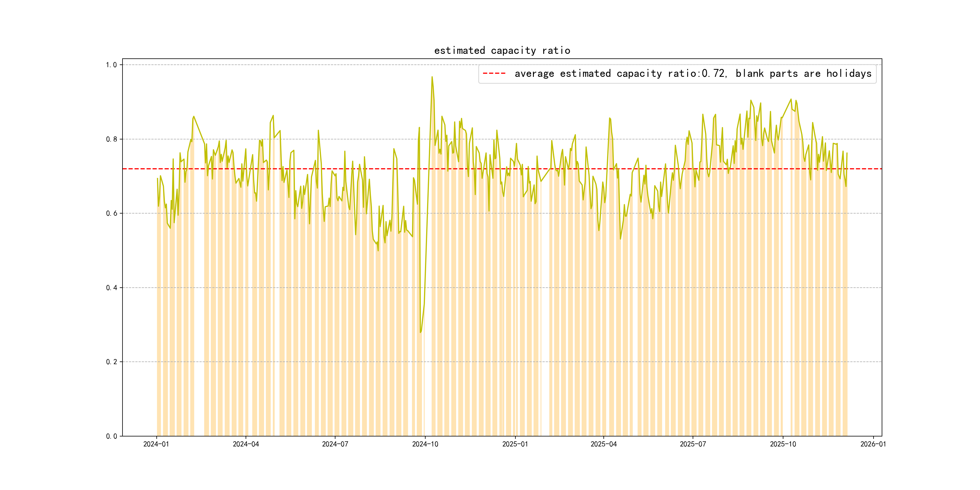Viewport: 980px width, 490px height.
Task: Click the 2024-10 x-axis tick label
Action: tap(425, 444)
